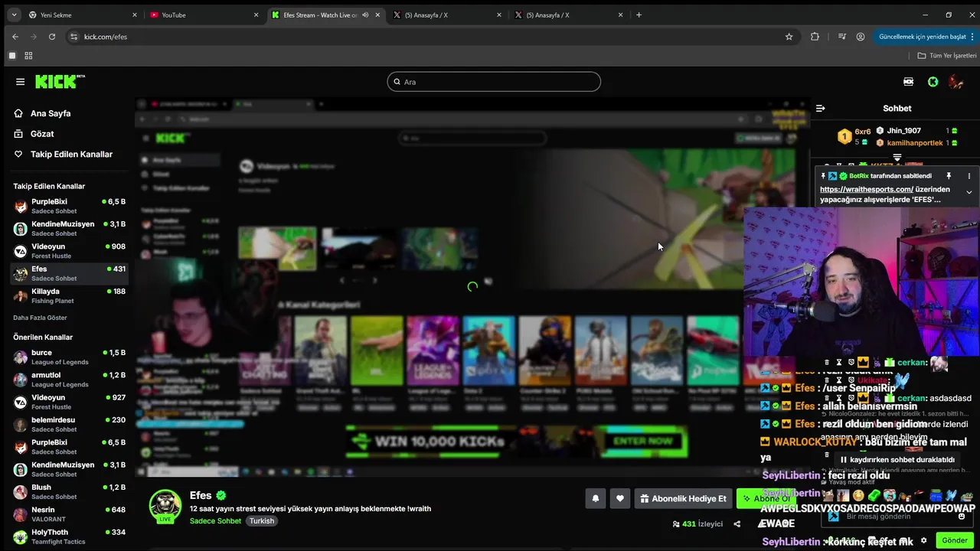Open Nesrin VALORANT channel
The height and width of the screenshot is (551, 980).
pyautogui.click(x=70, y=514)
